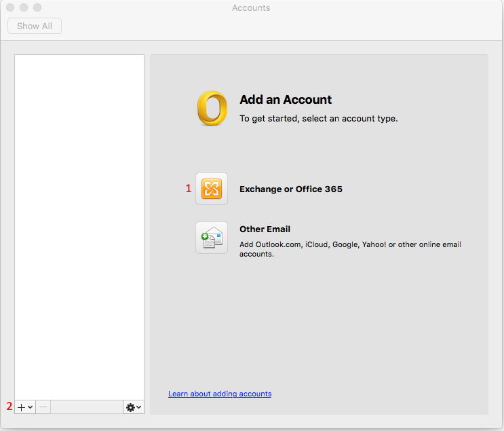Select the Other Email heading text
The height and width of the screenshot is (431, 504).
click(265, 229)
